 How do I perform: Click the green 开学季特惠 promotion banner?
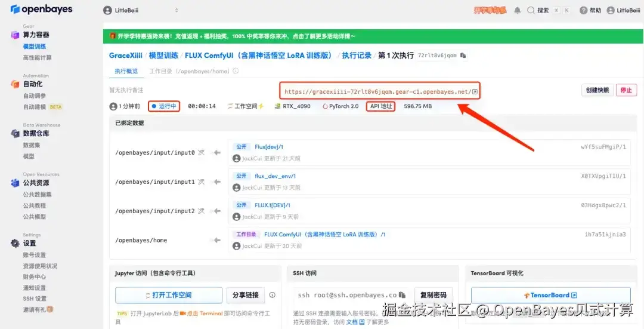pos(373,36)
